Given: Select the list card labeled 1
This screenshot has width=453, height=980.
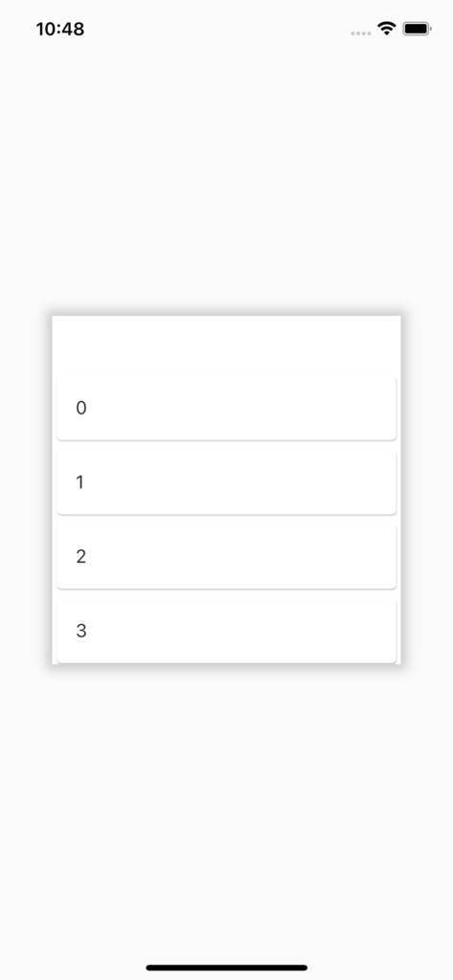Looking at the screenshot, I should 226,482.
